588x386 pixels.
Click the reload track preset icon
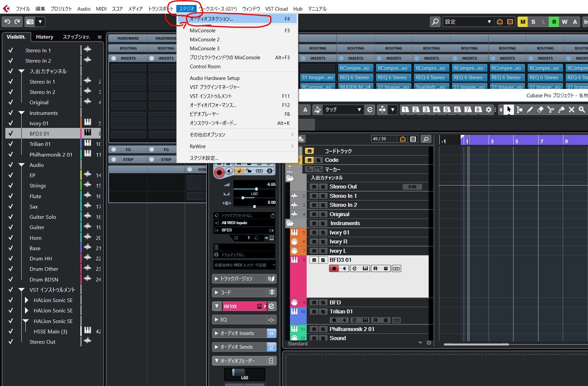point(272,215)
